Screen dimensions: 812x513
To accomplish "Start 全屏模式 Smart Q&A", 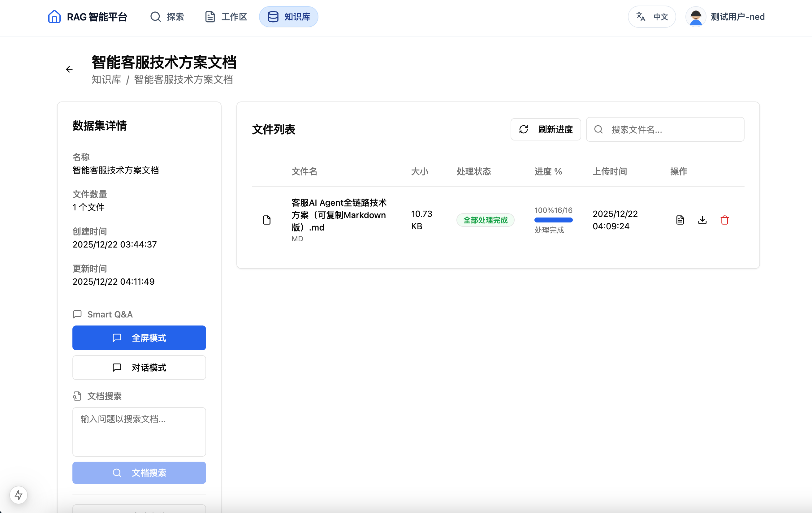I will coord(139,338).
